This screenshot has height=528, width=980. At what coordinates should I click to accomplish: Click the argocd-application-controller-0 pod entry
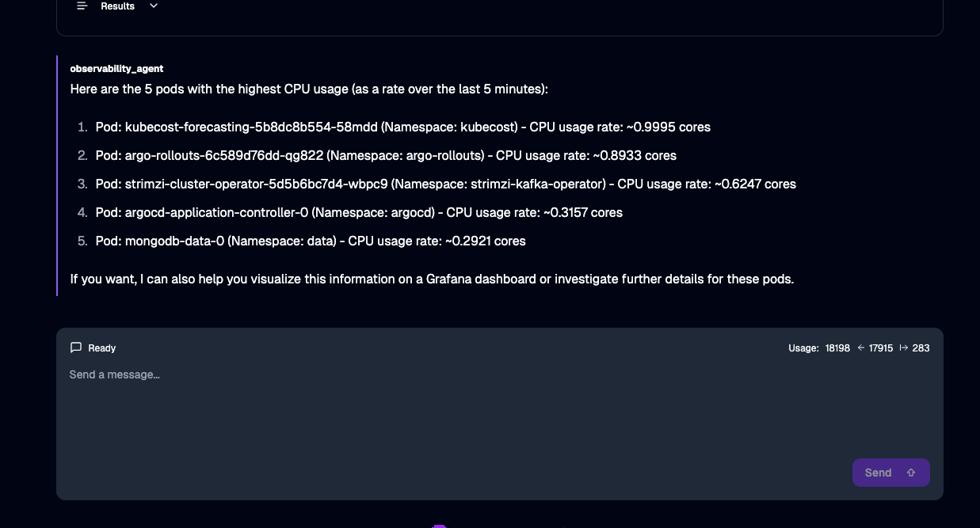point(359,212)
